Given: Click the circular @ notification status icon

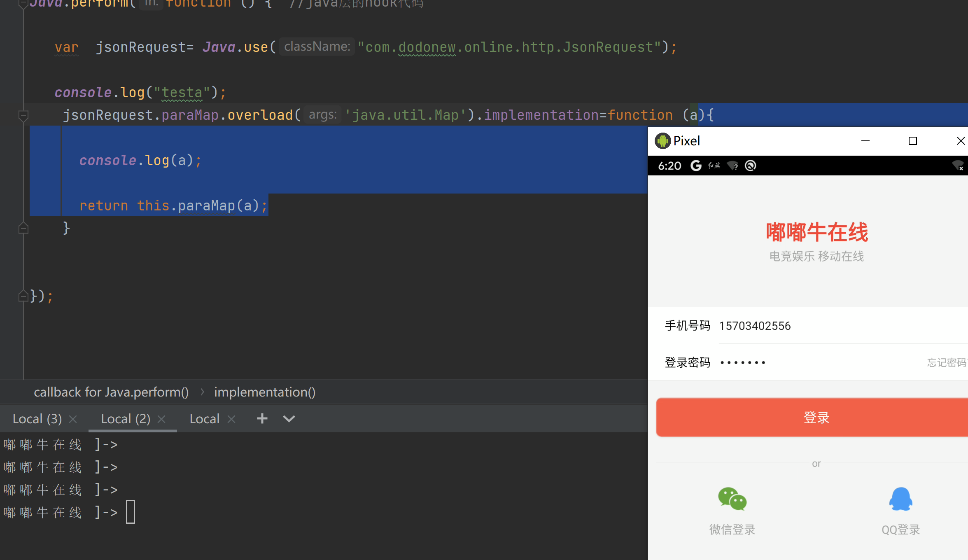Looking at the screenshot, I should click(x=751, y=166).
